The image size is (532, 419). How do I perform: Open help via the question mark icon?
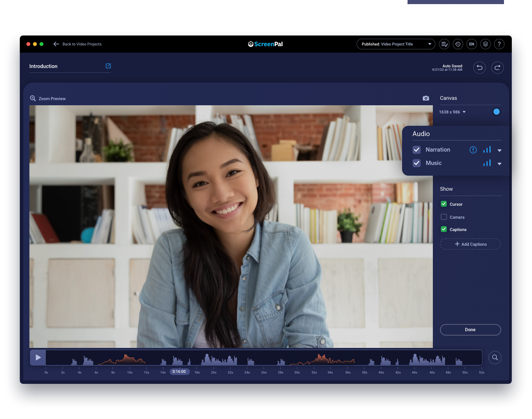499,44
